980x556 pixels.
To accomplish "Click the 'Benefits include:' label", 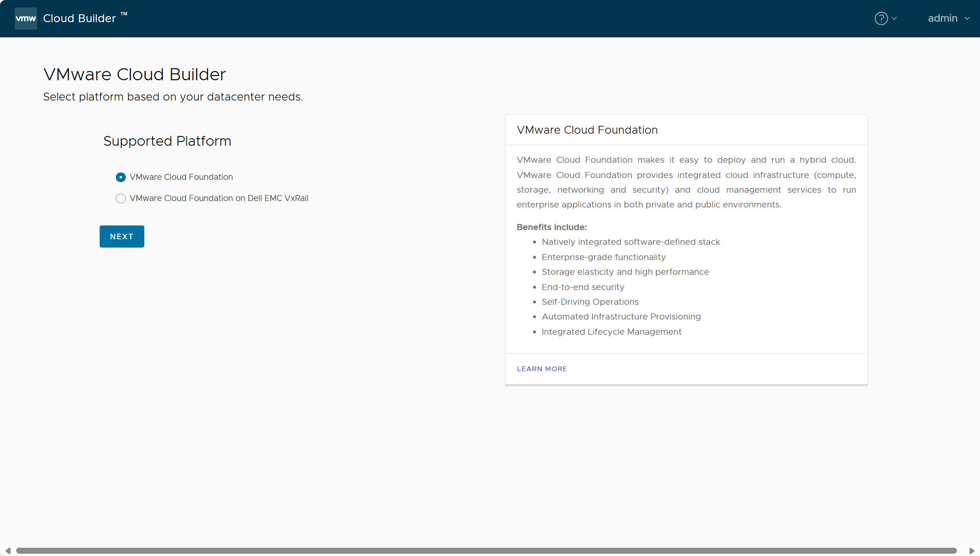I will pos(552,227).
